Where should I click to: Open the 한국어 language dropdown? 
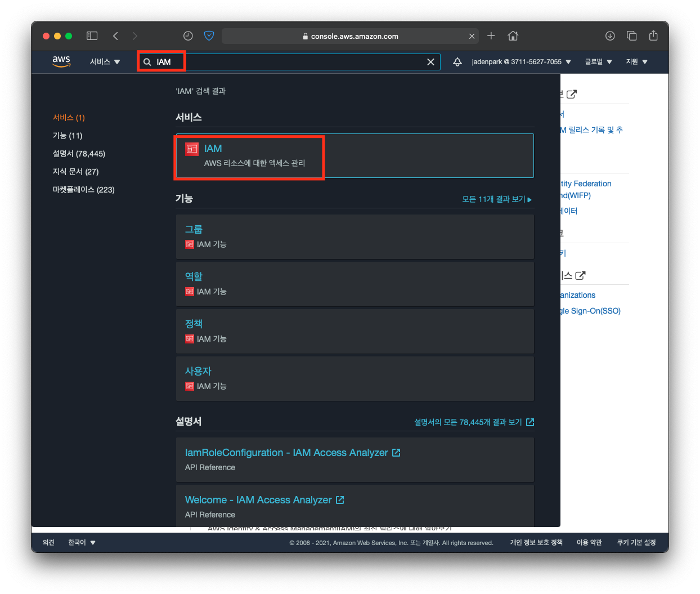coord(82,543)
